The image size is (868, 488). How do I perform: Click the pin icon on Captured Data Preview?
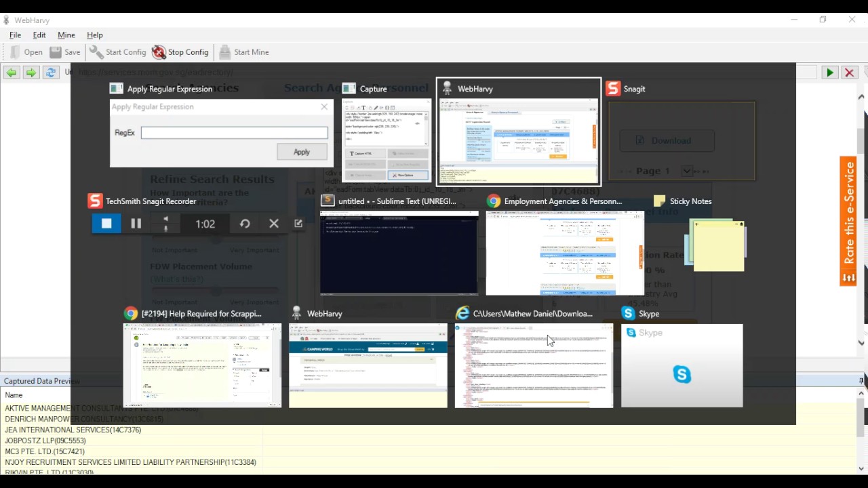[861, 381]
